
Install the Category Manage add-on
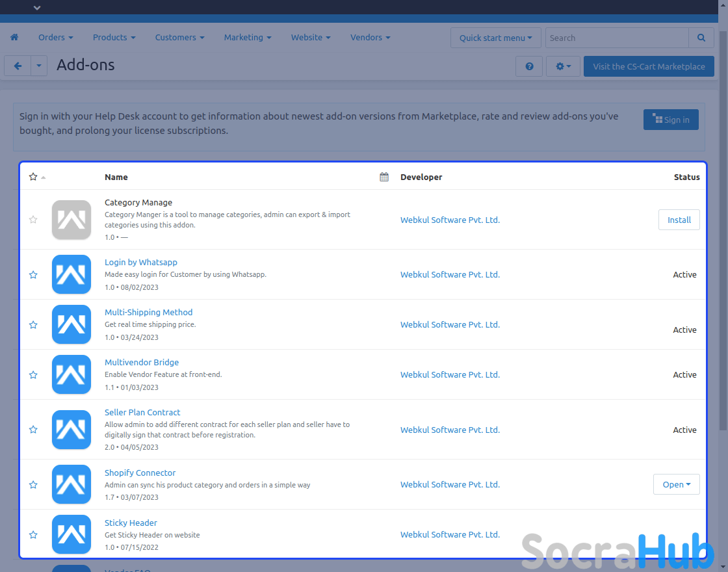pos(679,220)
